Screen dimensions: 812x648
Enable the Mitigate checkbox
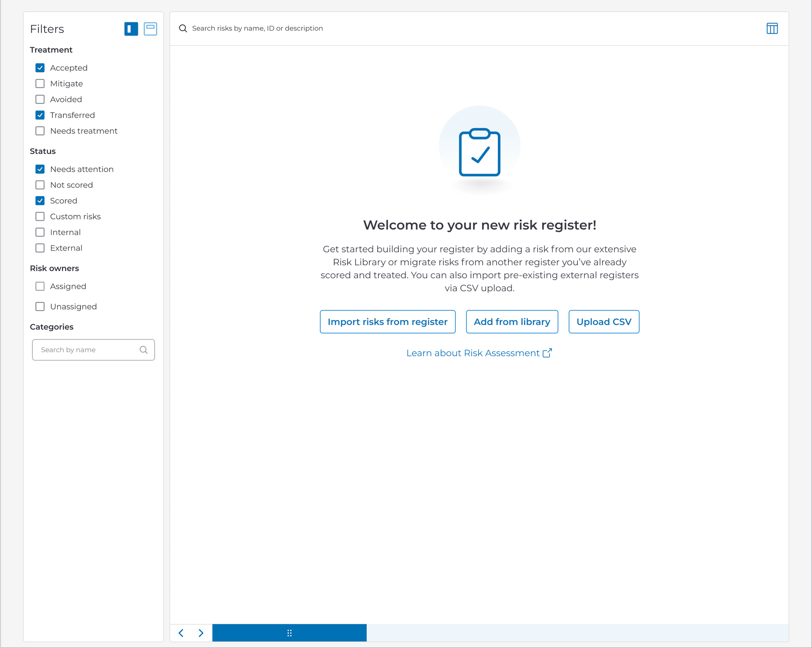(40, 83)
